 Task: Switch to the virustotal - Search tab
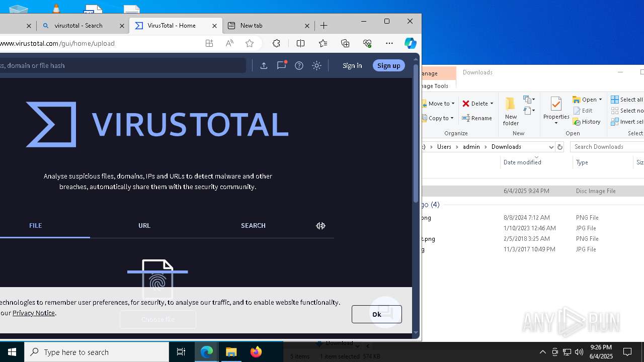click(83, 25)
